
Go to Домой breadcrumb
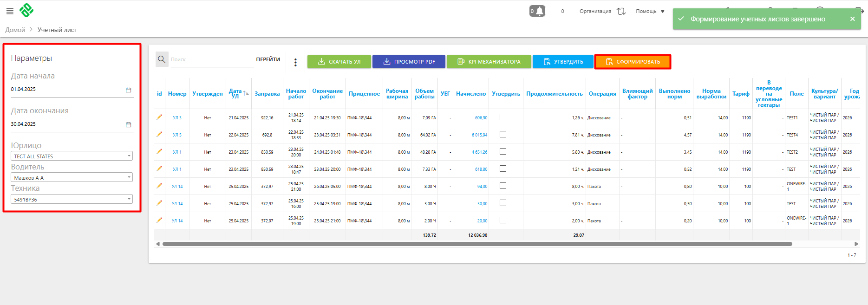(15, 30)
